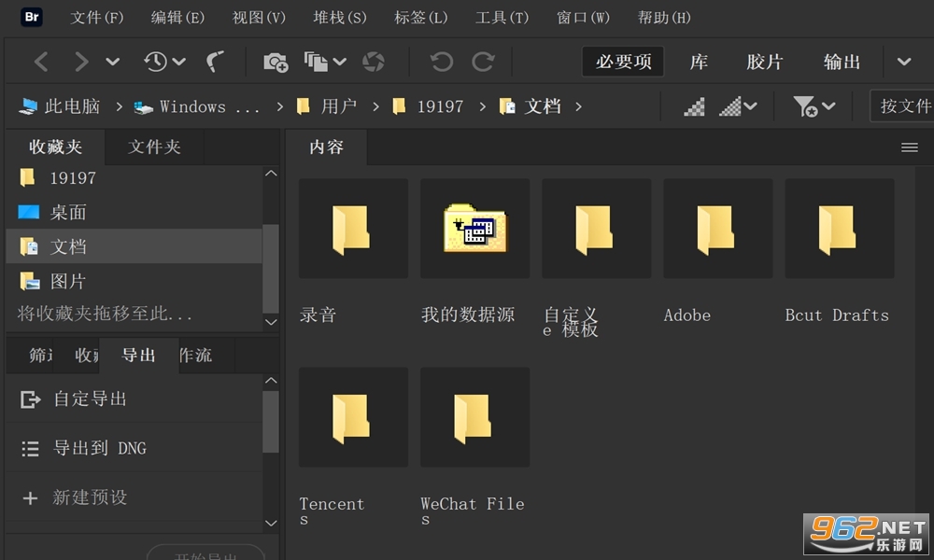Select the Tencent folder thumbnail
Image resolution: width=934 pixels, height=560 pixels.
click(353, 417)
